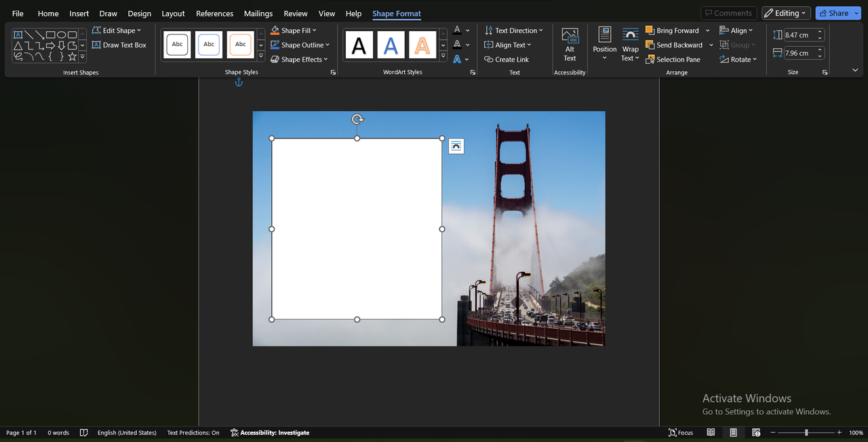
Task: Click the Shape Fill paint bucket icon
Action: pos(275,31)
